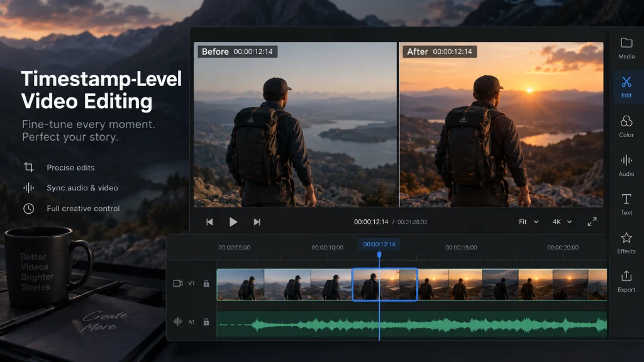644x362 pixels.
Task: Toggle lock on V1 video track
Action: pos(206,283)
